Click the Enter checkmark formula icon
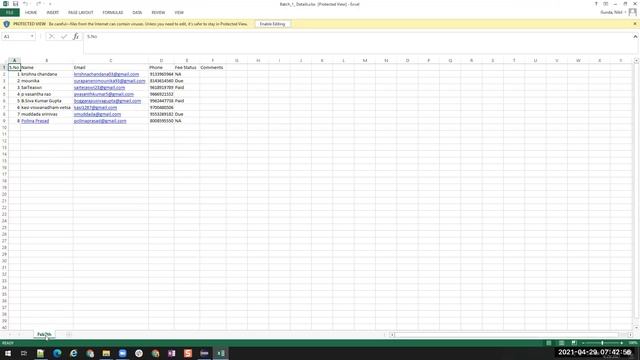 [x=64, y=37]
